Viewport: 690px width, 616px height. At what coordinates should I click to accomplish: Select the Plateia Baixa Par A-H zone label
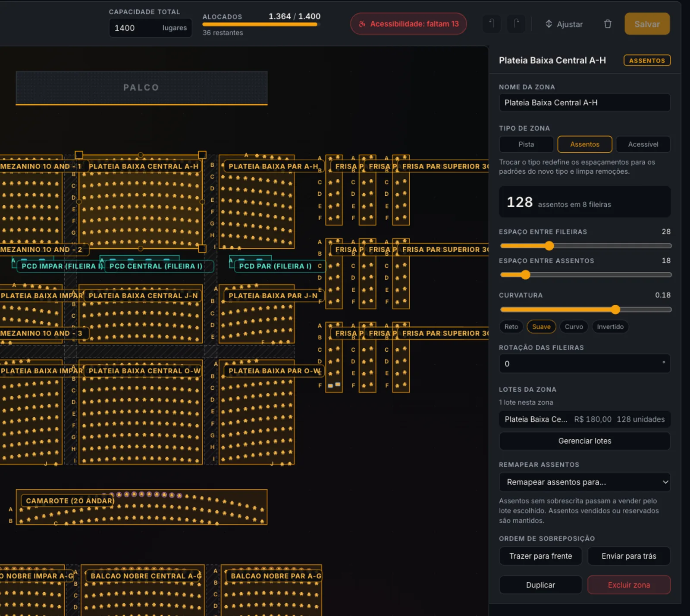(273, 166)
